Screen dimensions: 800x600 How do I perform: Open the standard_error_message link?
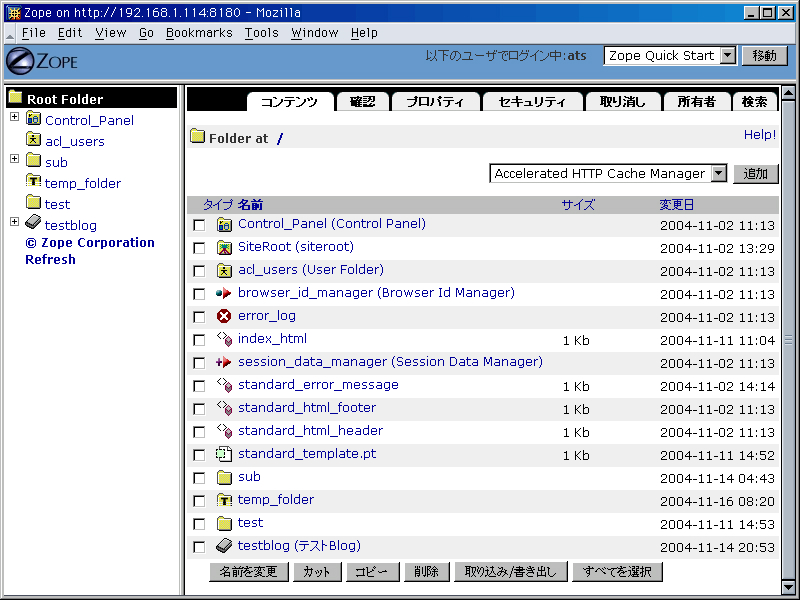318,385
